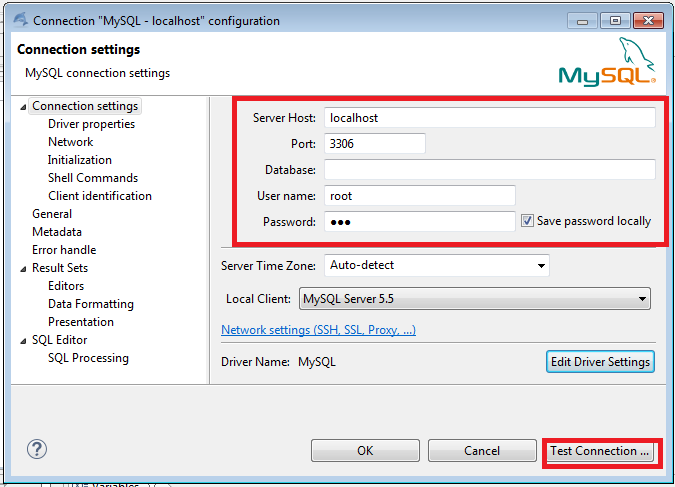Viewport: 675px width, 487px height.
Task: Collapse the Result Sets tree node
Action: tap(23, 269)
